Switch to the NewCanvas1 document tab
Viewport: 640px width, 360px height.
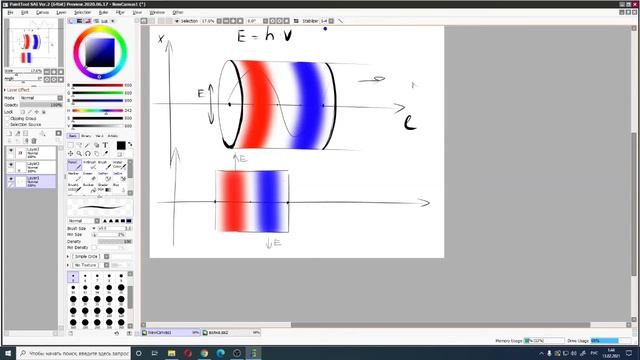tap(171, 333)
